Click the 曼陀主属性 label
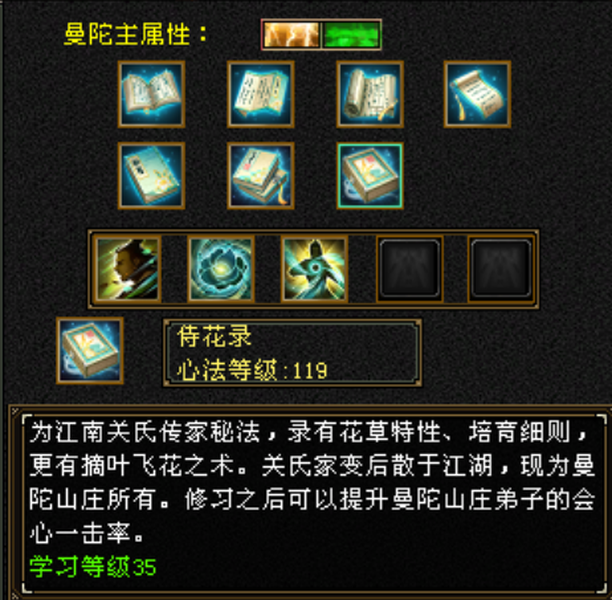The width and height of the screenshot is (612, 600). [x=135, y=34]
